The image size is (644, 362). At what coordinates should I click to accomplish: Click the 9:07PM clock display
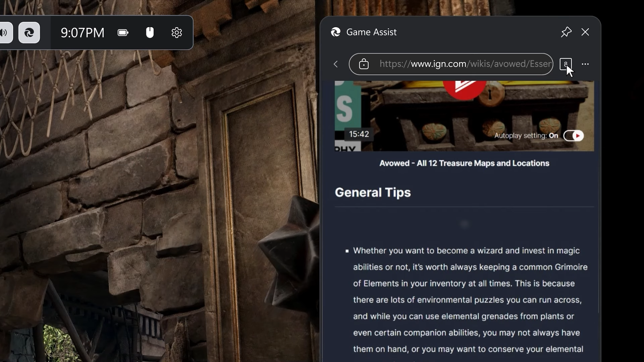click(83, 33)
